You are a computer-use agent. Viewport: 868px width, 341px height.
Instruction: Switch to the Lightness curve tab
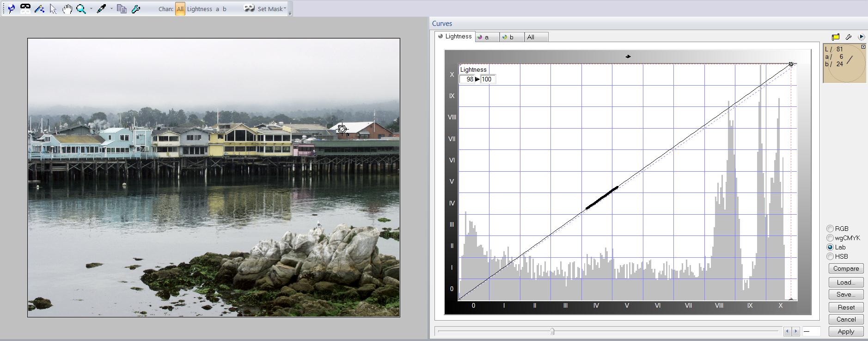pyautogui.click(x=455, y=37)
